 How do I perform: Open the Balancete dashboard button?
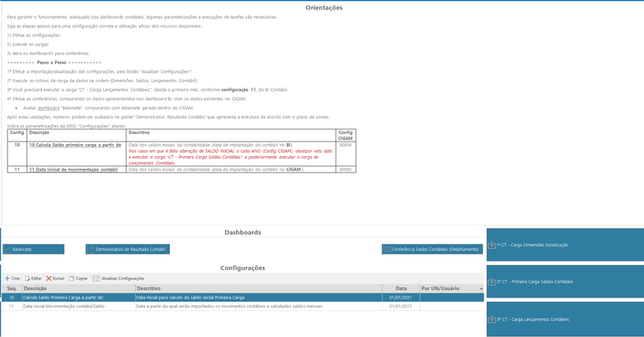tap(33, 250)
